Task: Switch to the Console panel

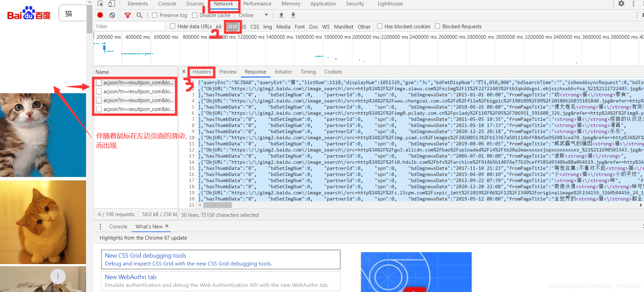Action: pyautogui.click(x=167, y=4)
